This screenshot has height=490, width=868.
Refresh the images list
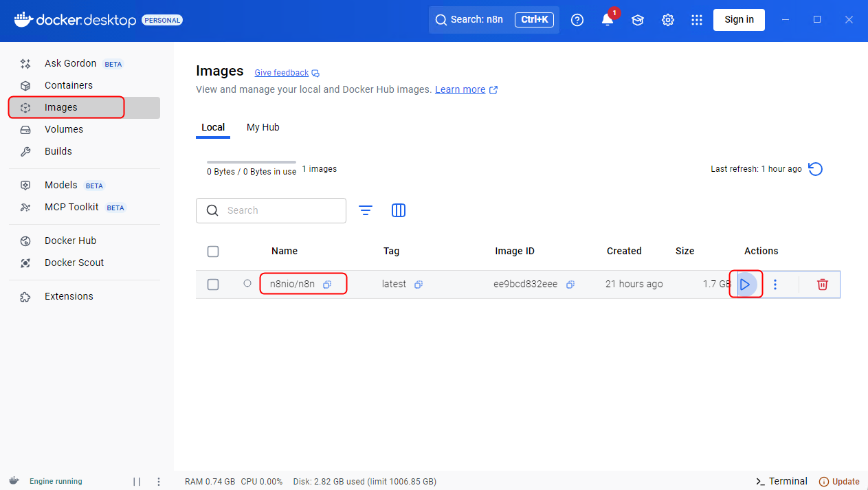815,169
